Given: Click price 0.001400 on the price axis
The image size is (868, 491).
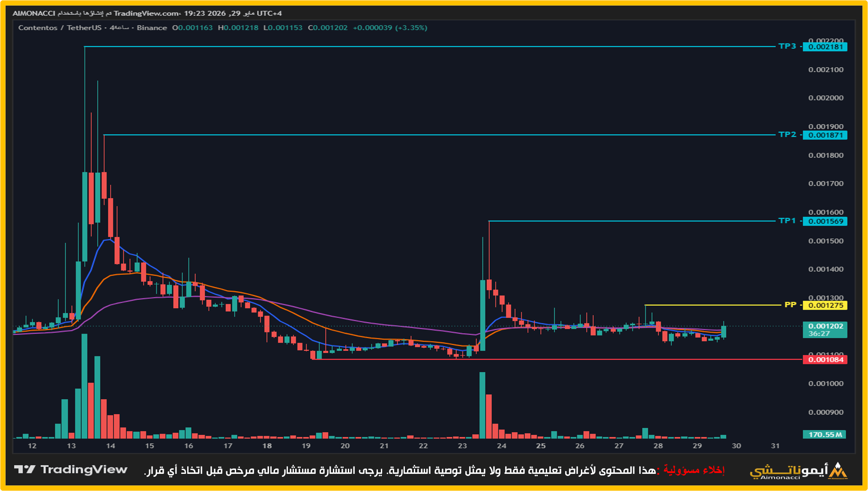Looking at the screenshot, I should 826,269.
